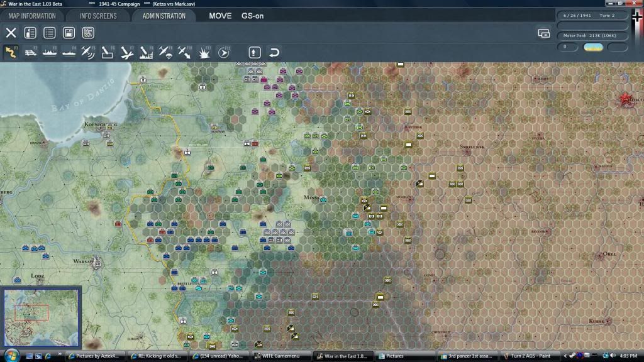The image size is (644, 362).
Task: Select the F10 air transfer mode icon
Action: [x=184, y=53]
